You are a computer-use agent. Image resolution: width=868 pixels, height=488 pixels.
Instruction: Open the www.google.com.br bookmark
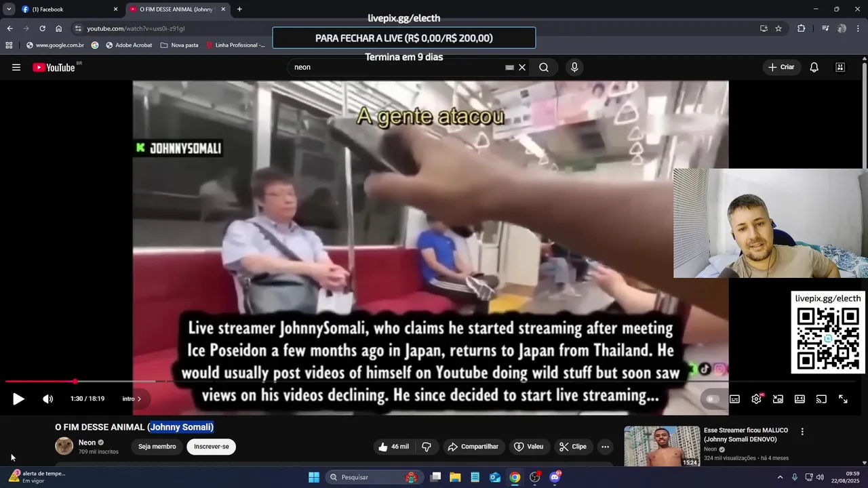(x=55, y=45)
